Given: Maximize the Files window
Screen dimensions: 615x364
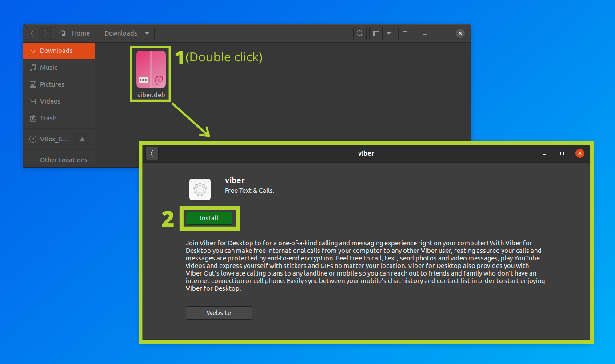Looking at the screenshot, I should [443, 33].
